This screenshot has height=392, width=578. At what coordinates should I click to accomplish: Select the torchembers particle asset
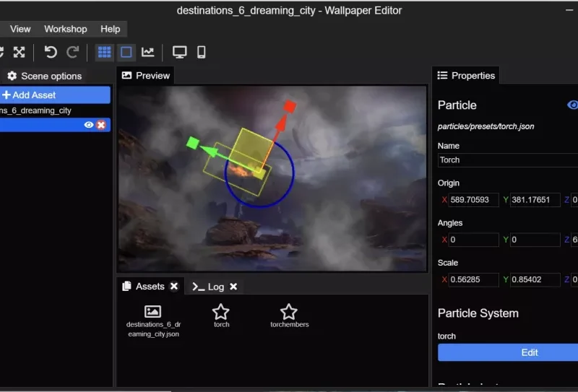tap(289, 315)
